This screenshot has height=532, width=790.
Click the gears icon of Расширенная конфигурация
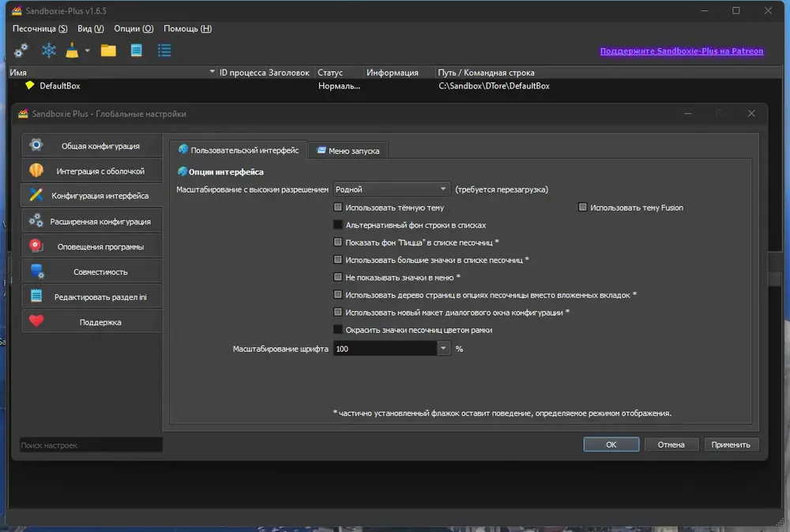tap(36, 220)
